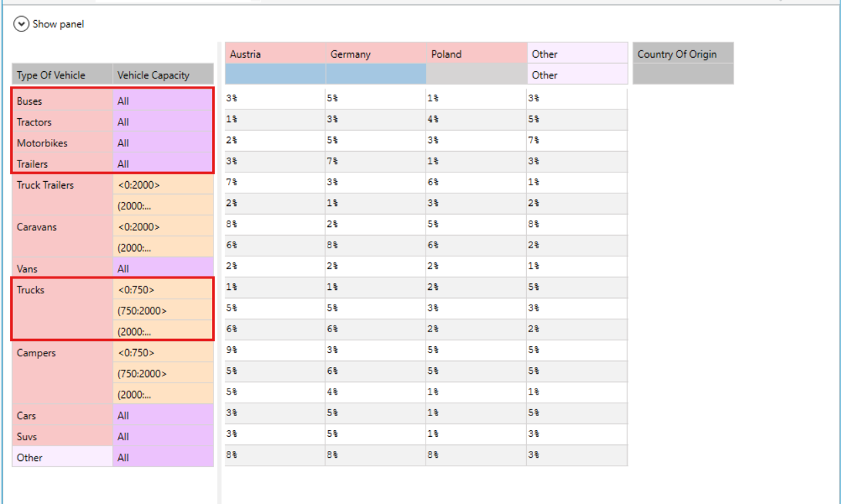Click the All capacity cell for Vans
This screenshot has height=504, width=841.
pyautogui.click(x=163, y=268)
